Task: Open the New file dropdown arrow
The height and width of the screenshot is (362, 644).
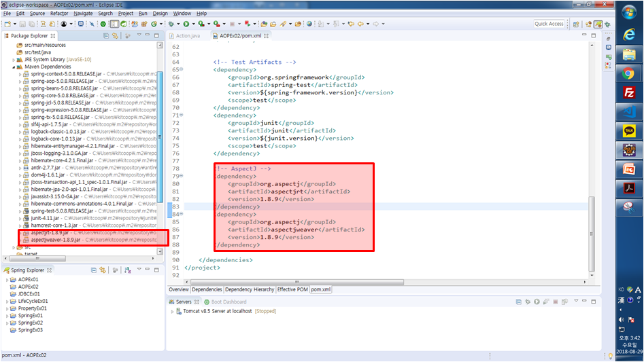Action: [x=14, y=24]
